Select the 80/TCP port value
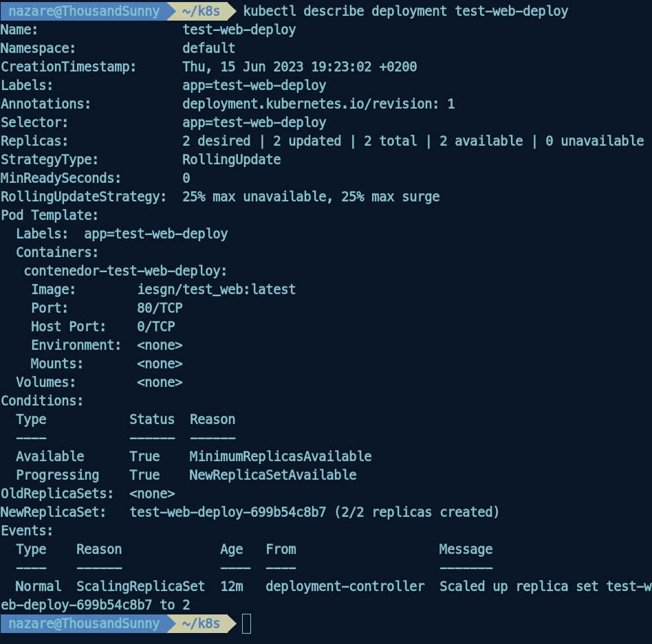The width and height of the screenshot is (652, 644). coord(160,308)
